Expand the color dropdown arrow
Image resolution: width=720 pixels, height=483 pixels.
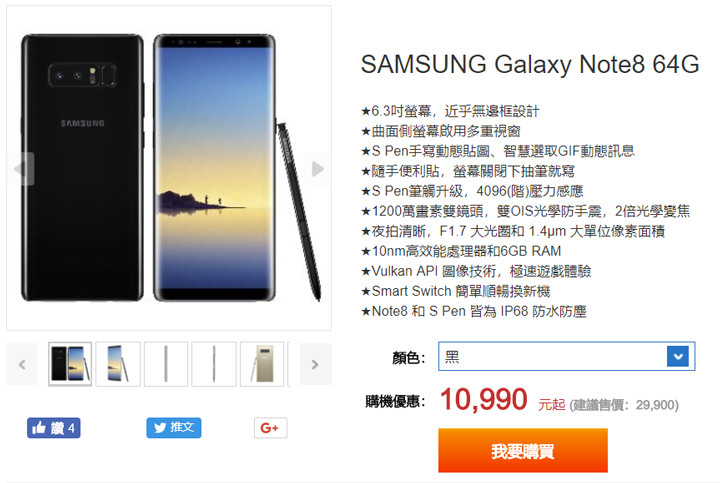pos(678,356)
